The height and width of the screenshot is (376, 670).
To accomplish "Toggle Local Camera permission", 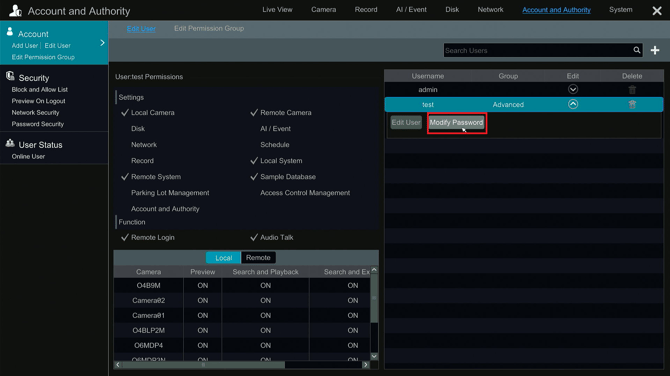I will coord(148,113).
